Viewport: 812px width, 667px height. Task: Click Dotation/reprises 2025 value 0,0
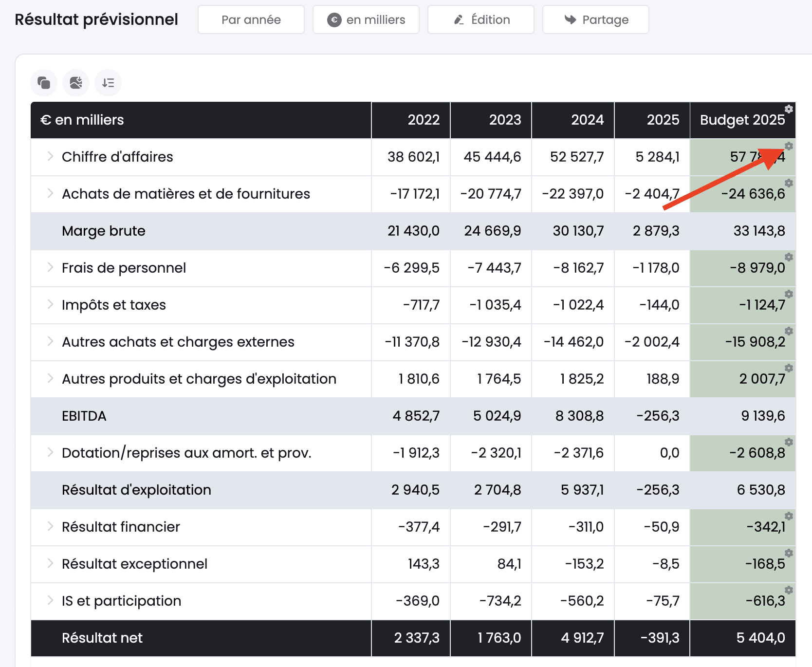[669, 453]
